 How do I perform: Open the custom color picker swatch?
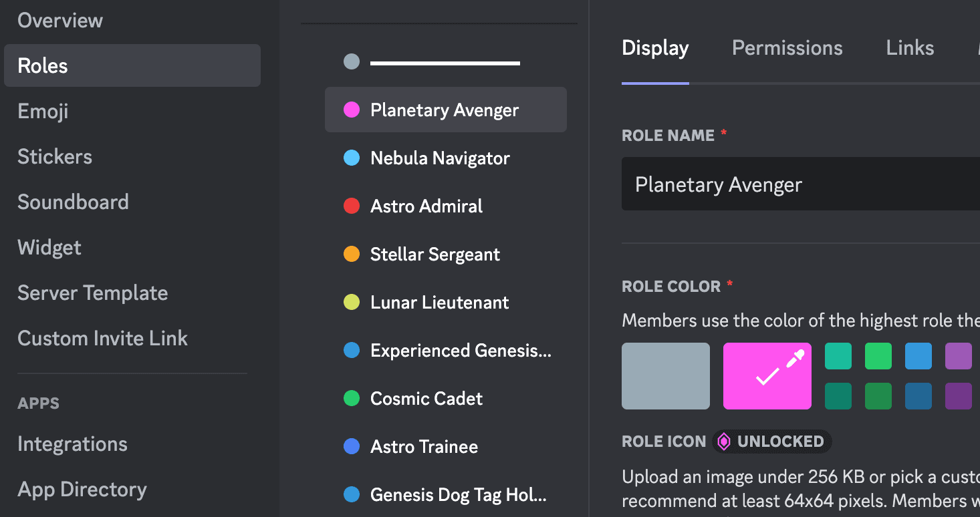coord(767,376)
